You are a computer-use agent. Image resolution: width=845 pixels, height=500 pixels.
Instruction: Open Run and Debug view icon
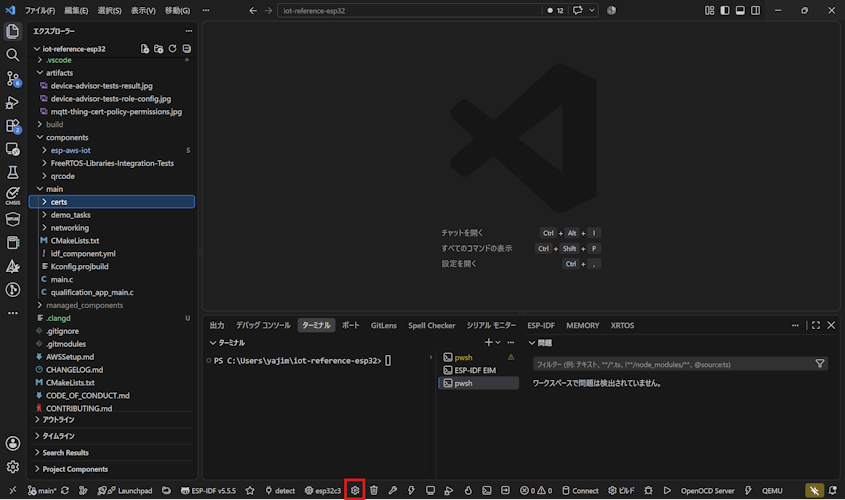click(x=12, y=102)
